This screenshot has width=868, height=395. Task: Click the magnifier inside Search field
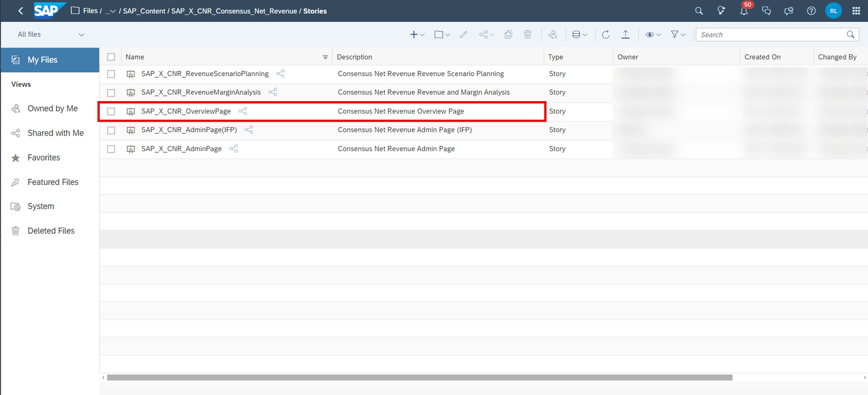851,34
